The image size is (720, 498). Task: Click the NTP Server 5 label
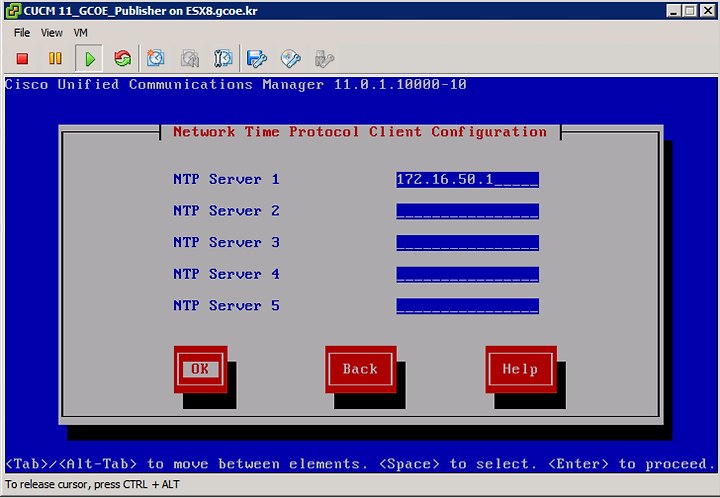(x=226, y=306)
